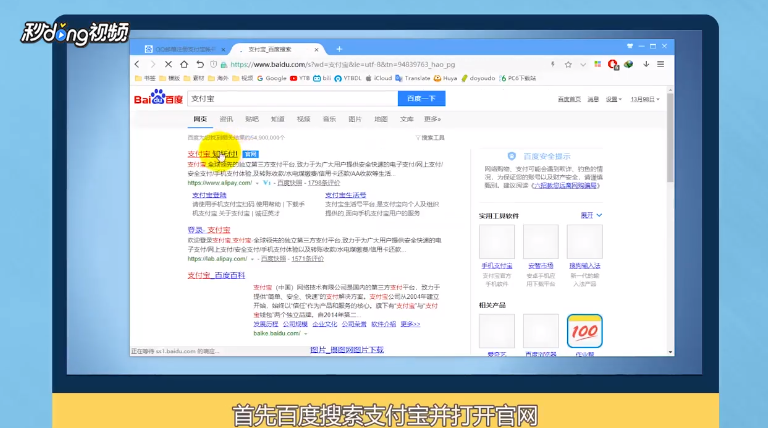Expand dropdown arrow after www.alipay.com URL
768x428 pixels.
pos(257,183)
